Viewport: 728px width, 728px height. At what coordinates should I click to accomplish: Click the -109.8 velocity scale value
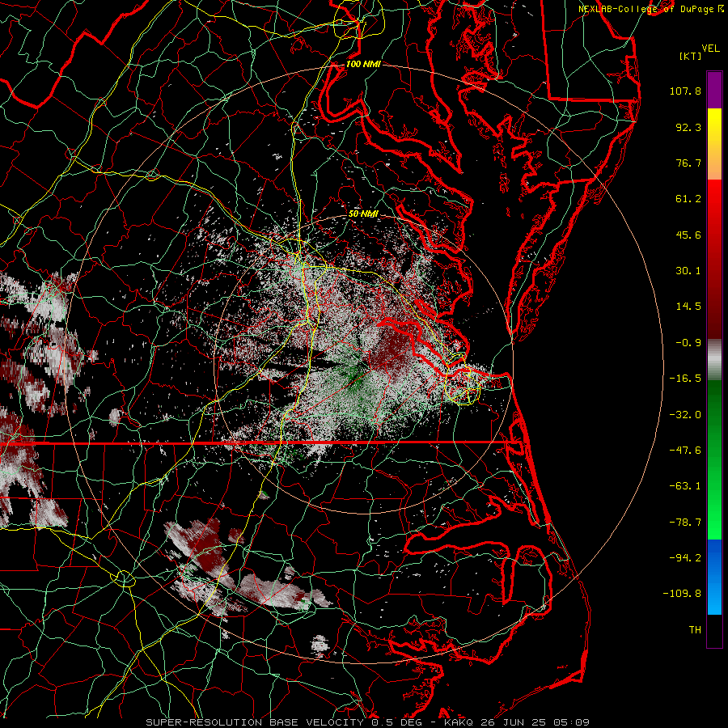point(683,594)
